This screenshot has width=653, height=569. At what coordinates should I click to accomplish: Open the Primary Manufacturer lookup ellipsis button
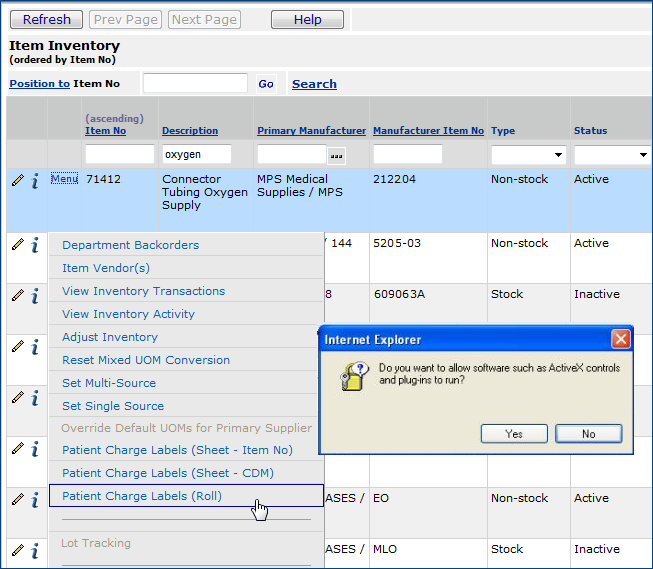pyautogui.click(x=336, y=155)
